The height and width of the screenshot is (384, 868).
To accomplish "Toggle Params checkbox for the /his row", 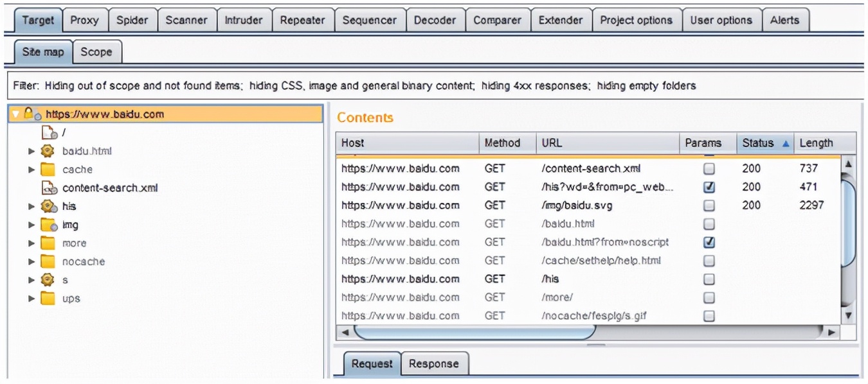I will [x=709, y=279].
